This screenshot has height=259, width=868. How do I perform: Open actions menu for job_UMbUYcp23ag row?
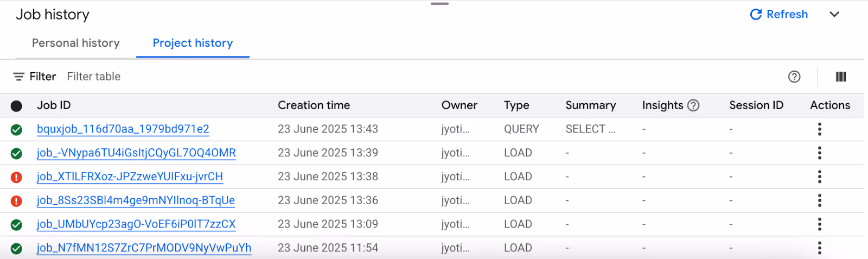(x=820, y=224)
